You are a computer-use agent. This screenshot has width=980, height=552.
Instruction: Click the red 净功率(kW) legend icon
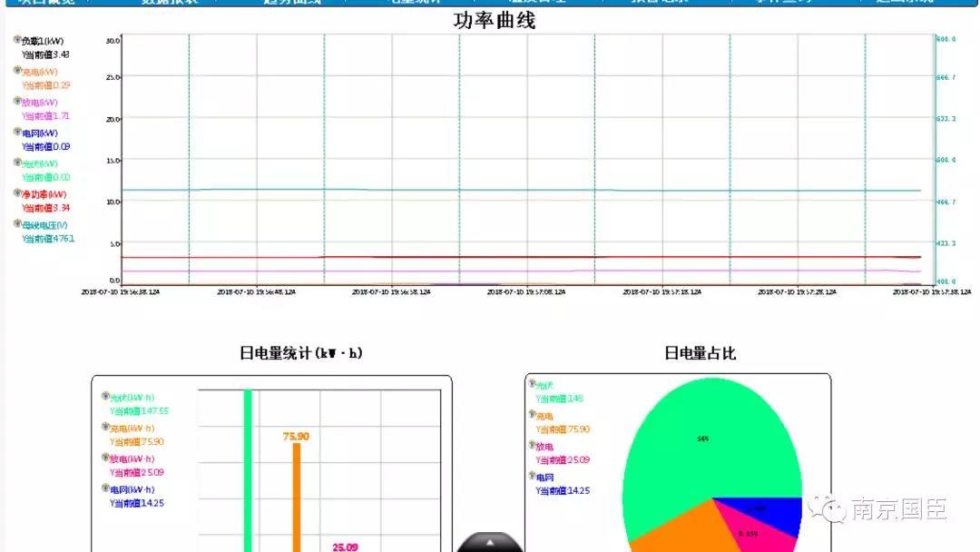pyautogui.click(x=17, y=193)
